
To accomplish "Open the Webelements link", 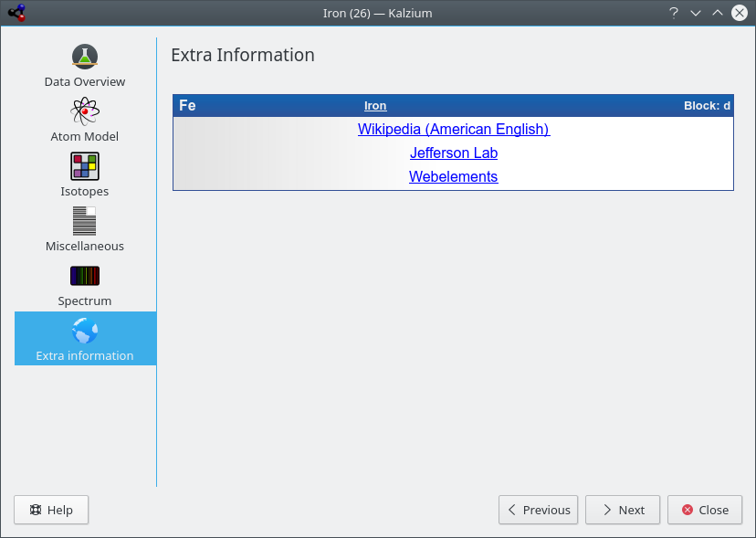I will pyautogui.click(x=453, y=177).
